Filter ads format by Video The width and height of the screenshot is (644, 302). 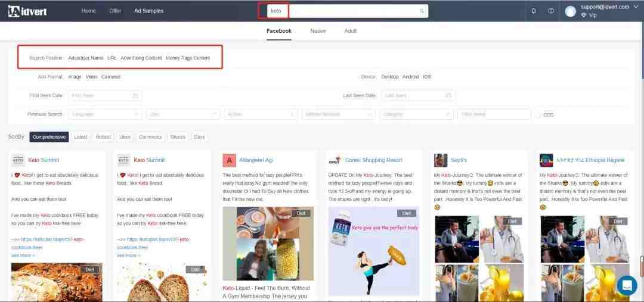click(x=92, y=77)
